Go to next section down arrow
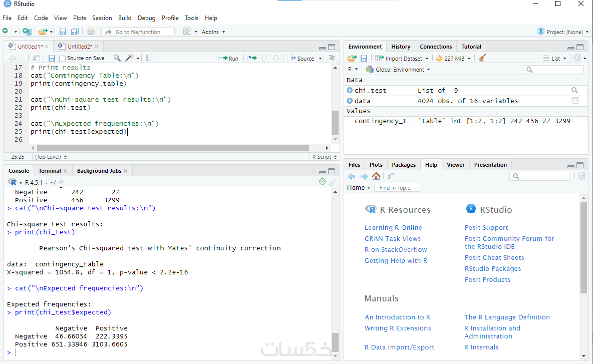The image size is (593, 364). point(276,58)
